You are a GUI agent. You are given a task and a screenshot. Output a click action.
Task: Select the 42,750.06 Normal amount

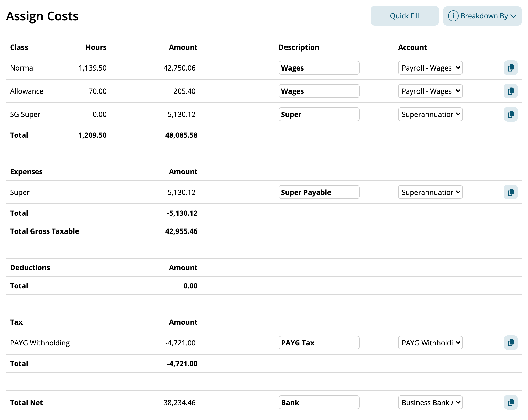[x=180, y=68]
